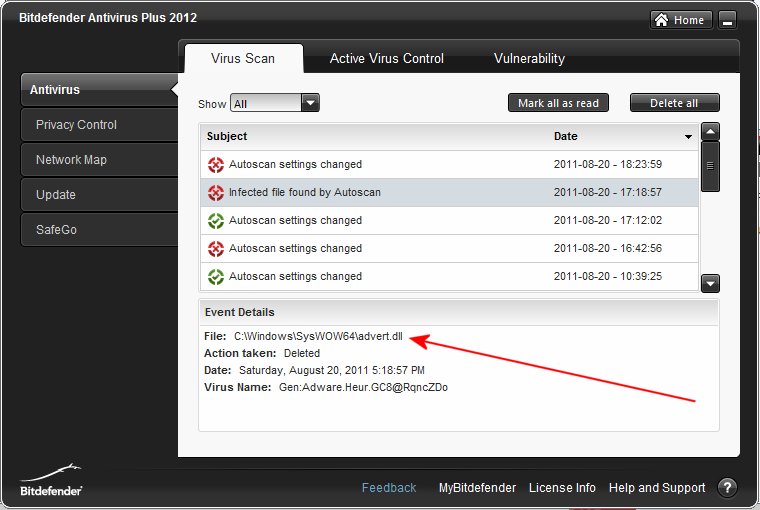This screenshot has height=510, width=760.
Task: Click green check icon of 17:12:02 event
Action: [x=216, y=221]
